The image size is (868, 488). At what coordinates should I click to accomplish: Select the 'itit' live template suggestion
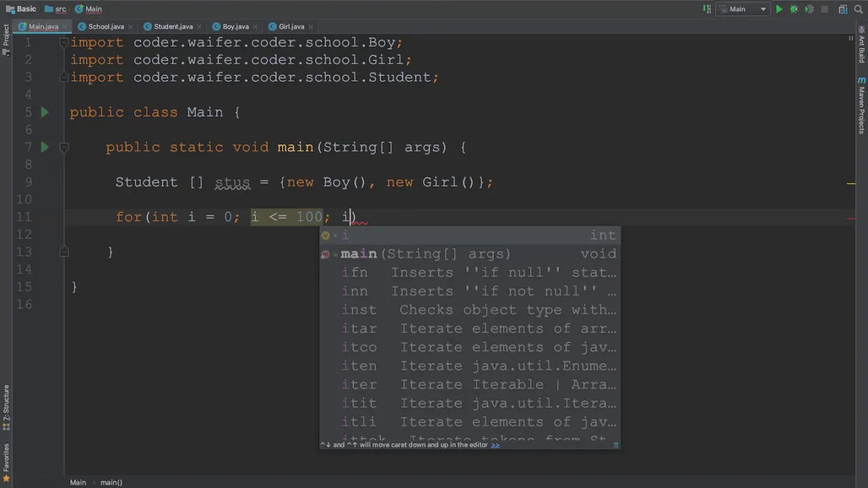[469, 403]
